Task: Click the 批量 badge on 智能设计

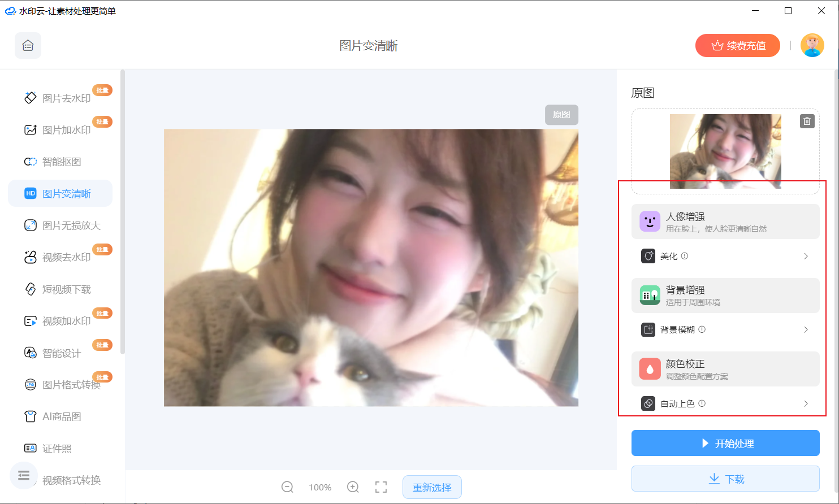Action: pyautogui.click(x=102, y=345)
